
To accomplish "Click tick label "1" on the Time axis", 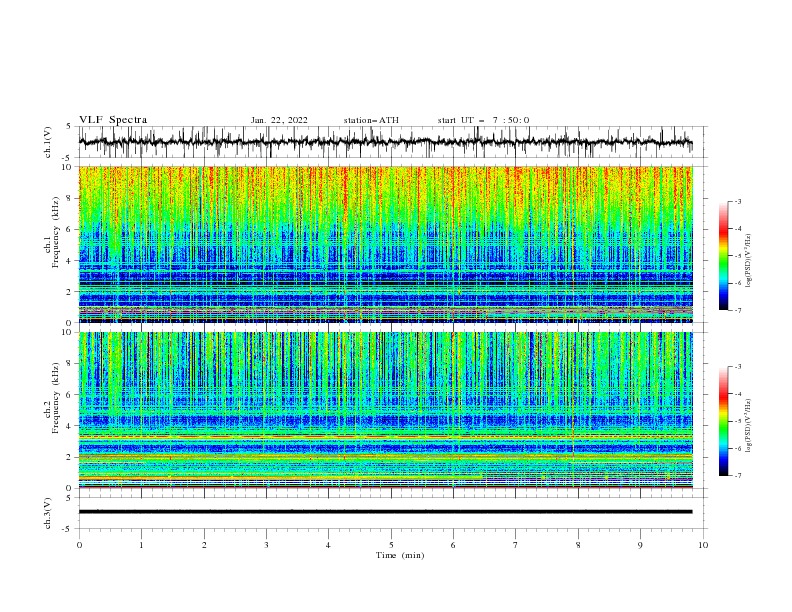I will tap(141, 545).
